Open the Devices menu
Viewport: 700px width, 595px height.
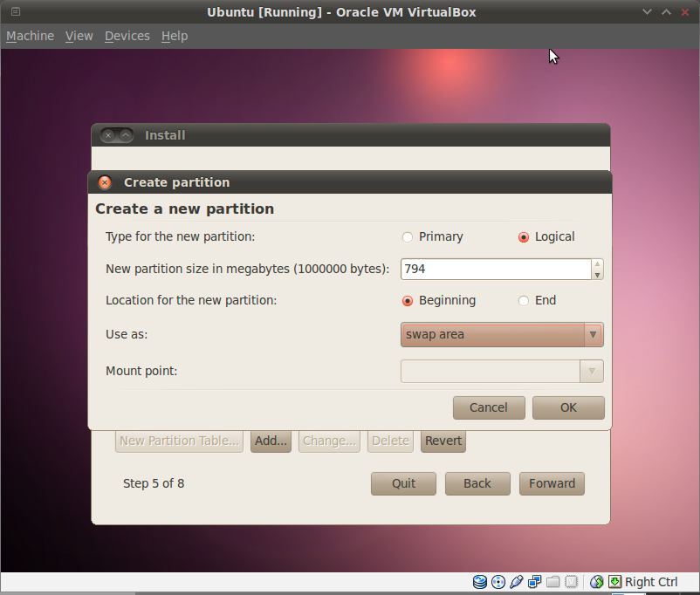[127, 36]
